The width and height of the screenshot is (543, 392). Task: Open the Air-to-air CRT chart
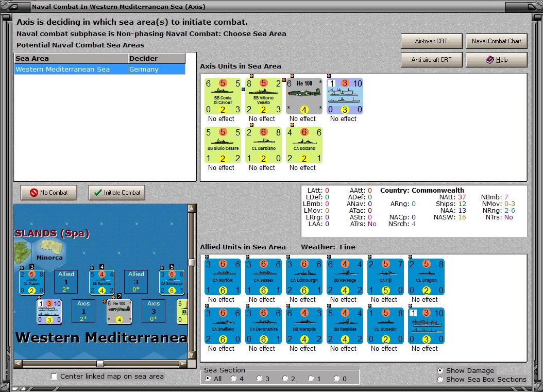tap(432, 41)
